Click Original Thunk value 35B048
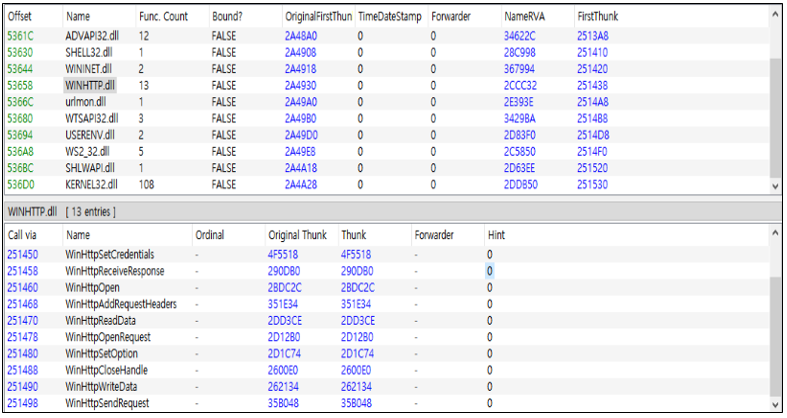 (283, 403)
